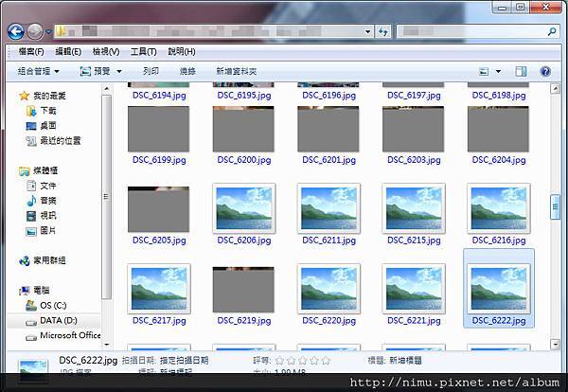This screenshot has height=392, width=568.
Task: Expand the view options dropdown arrow
Action: pos(499,72)
